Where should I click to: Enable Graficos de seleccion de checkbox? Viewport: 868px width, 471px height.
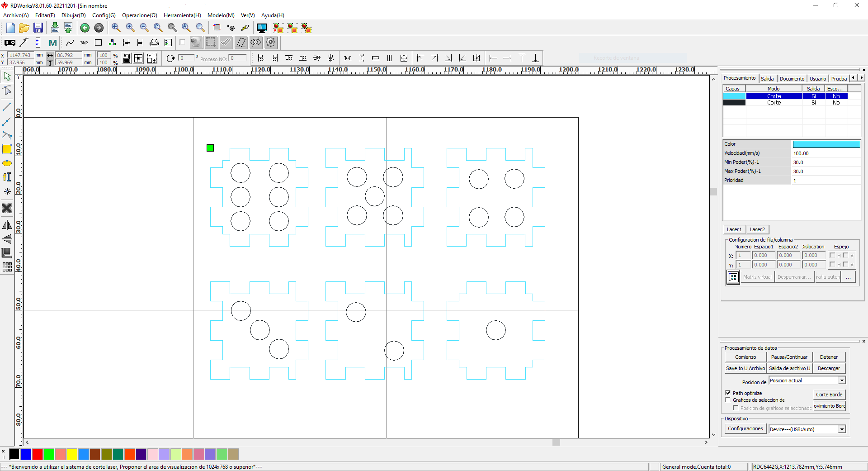[x=728, y=400]
